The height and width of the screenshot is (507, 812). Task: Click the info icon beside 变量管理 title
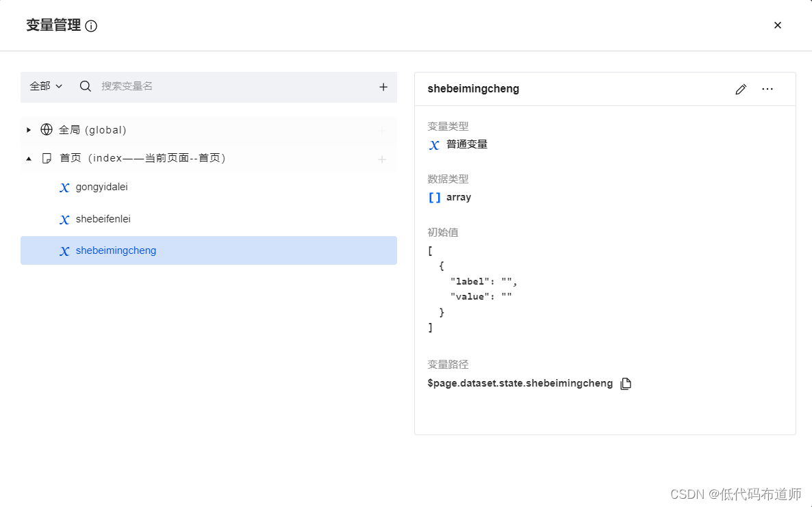coord(91,26)
